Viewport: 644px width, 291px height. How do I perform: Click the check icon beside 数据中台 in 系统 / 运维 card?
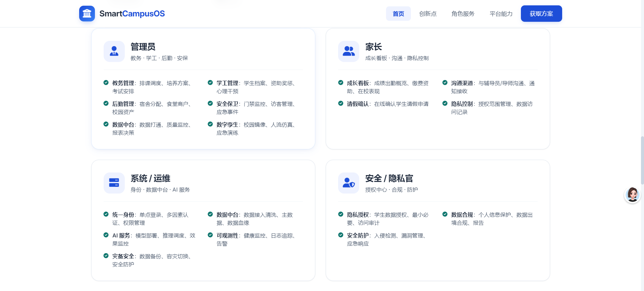point(210,214)
